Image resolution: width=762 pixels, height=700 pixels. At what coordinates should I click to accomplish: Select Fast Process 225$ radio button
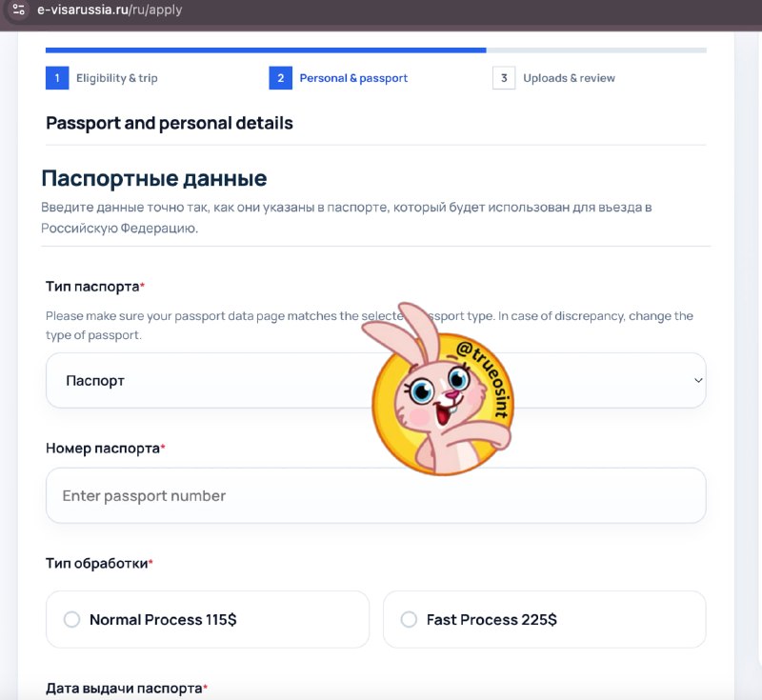pyautogui.click(x=409, y=619)
